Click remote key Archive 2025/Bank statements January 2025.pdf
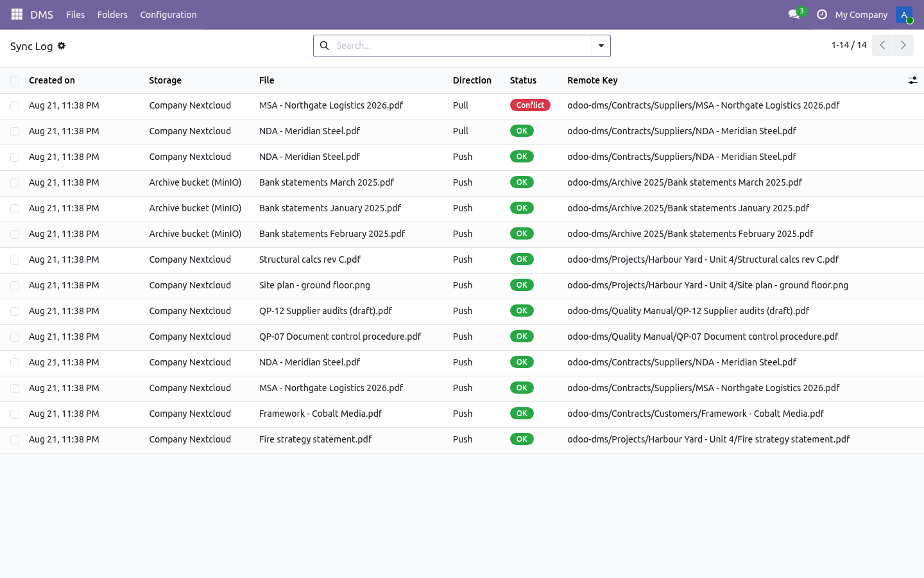The image size is (924, 578). [689, 208]
